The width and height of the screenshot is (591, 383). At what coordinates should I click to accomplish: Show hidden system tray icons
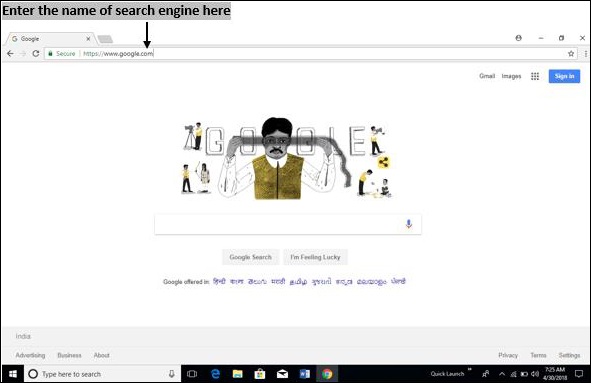(x=502, y=374)
